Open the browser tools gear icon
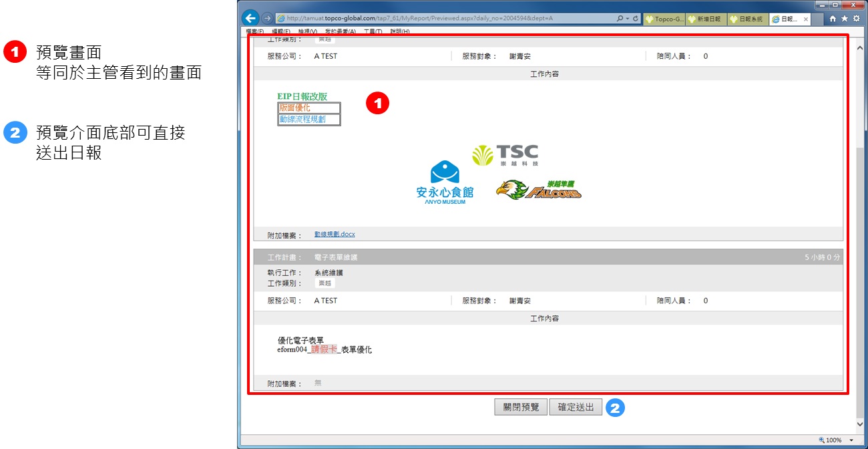868x449 pixels. [x=856, y=19]
